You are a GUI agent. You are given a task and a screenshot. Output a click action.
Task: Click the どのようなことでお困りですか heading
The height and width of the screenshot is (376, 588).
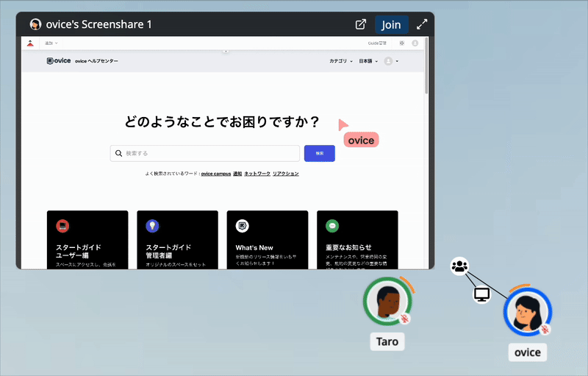click(222, 122)
